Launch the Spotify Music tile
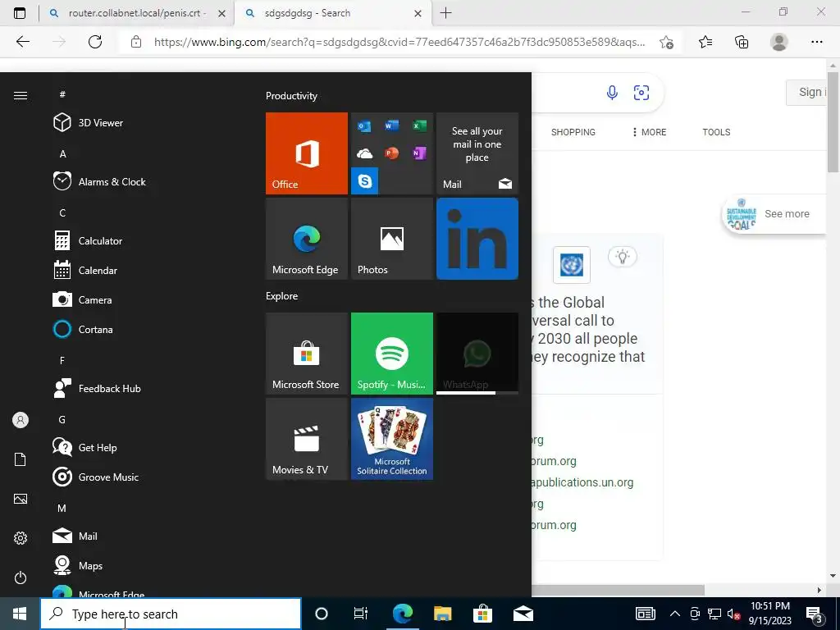Viewport: 840px width, 630px height. tap(391, 354)
